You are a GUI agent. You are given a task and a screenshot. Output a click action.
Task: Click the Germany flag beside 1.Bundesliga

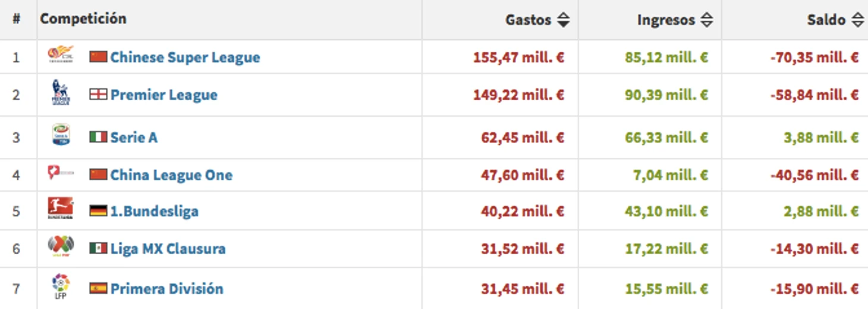98,211
